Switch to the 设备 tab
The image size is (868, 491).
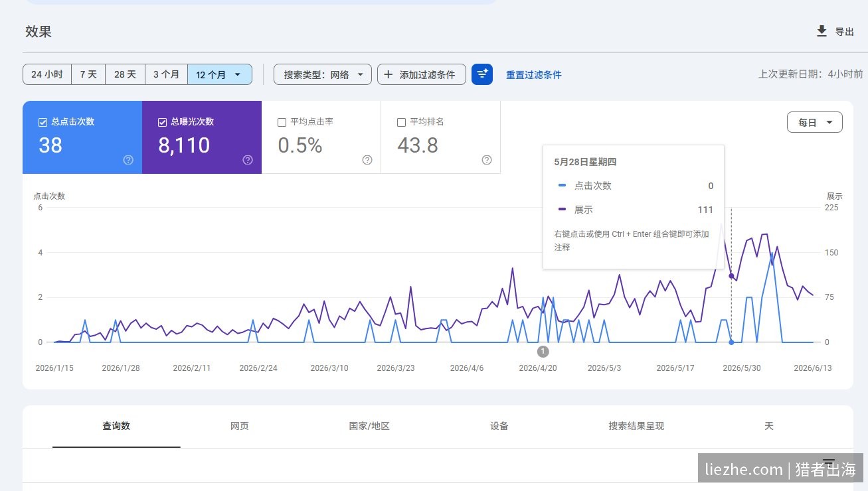point(499,426)
